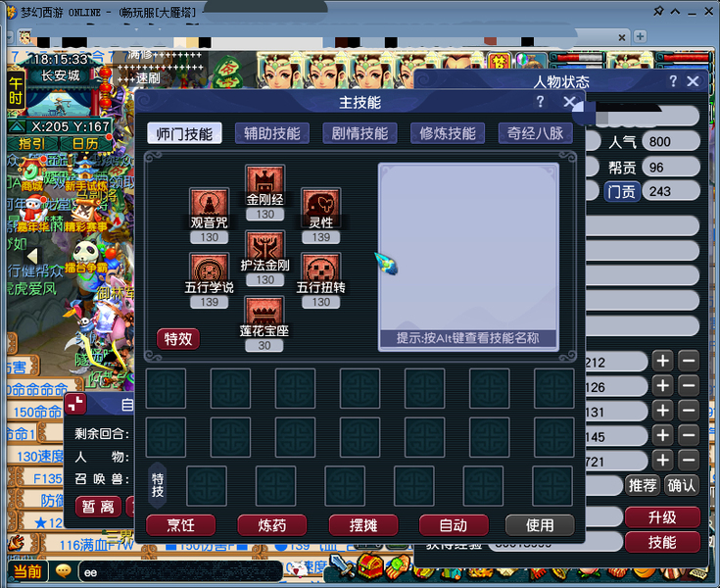
Task: Click the 使用 use button
Action: click(540, 525)
